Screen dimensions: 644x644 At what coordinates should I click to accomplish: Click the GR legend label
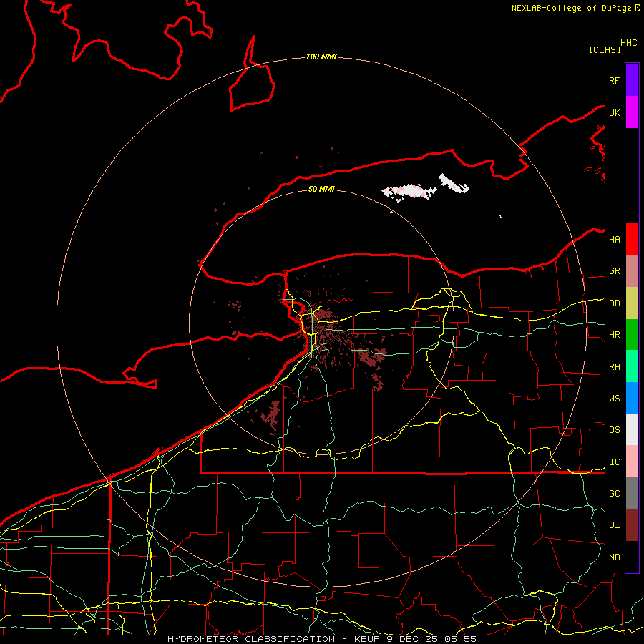[614, 271]
